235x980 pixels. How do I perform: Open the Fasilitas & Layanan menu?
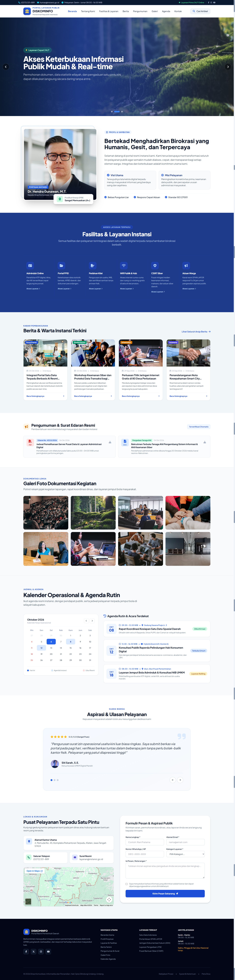coord(109,11)
